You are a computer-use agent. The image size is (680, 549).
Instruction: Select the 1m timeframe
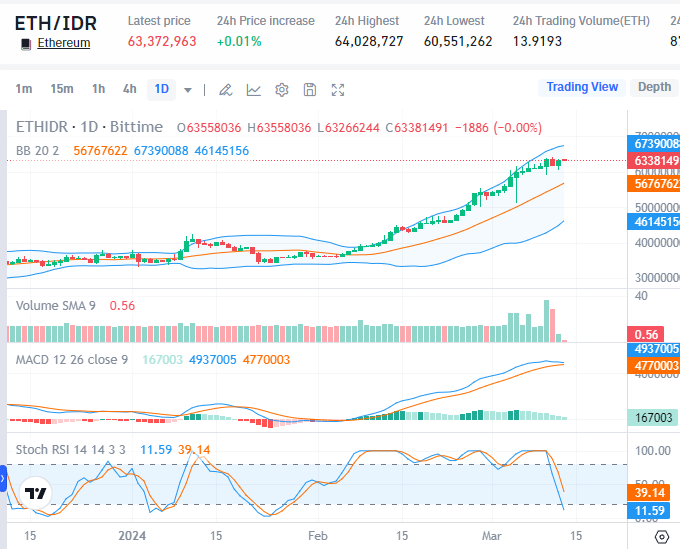coord(23,89)
